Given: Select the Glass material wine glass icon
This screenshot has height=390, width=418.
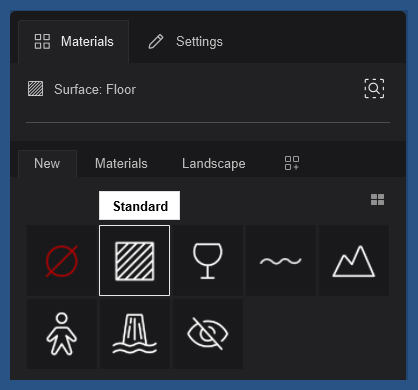Looking at the screenshot, I should (x=208, y=261).
